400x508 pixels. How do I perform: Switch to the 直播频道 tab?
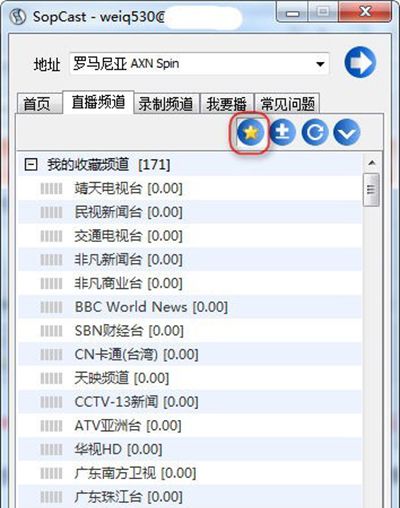click(x=98, y=102)
